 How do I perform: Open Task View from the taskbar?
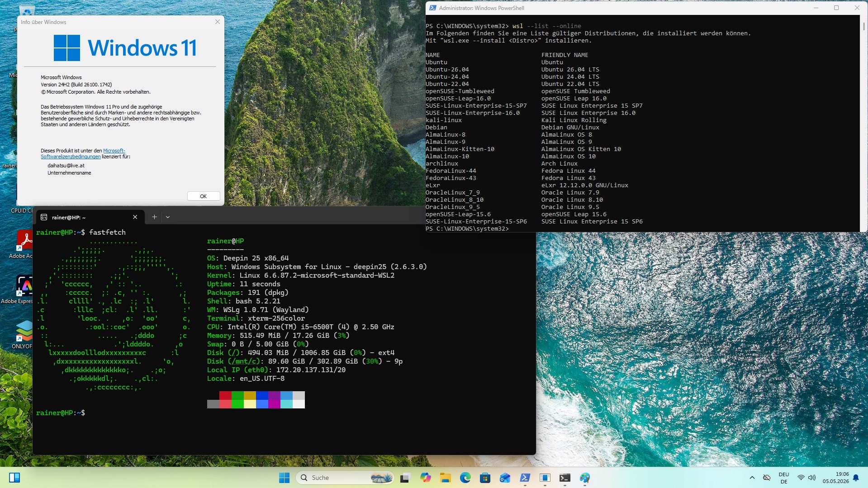click(405, 478)
